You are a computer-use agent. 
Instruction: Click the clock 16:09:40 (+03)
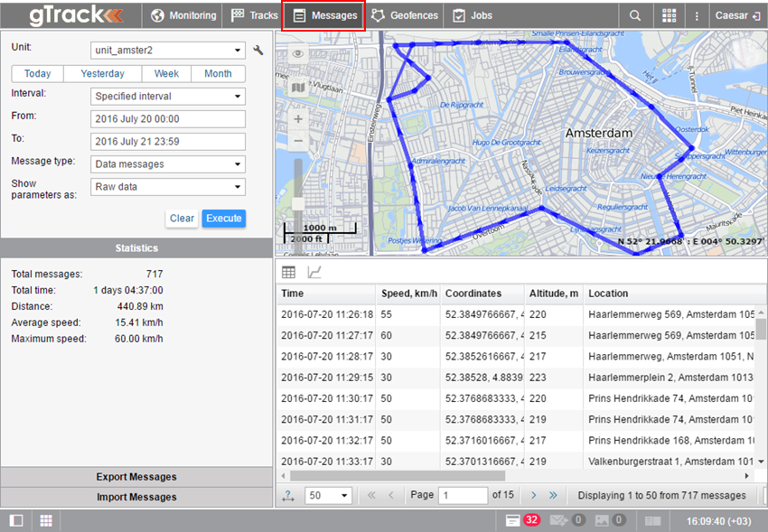click(x=718, y=521)
